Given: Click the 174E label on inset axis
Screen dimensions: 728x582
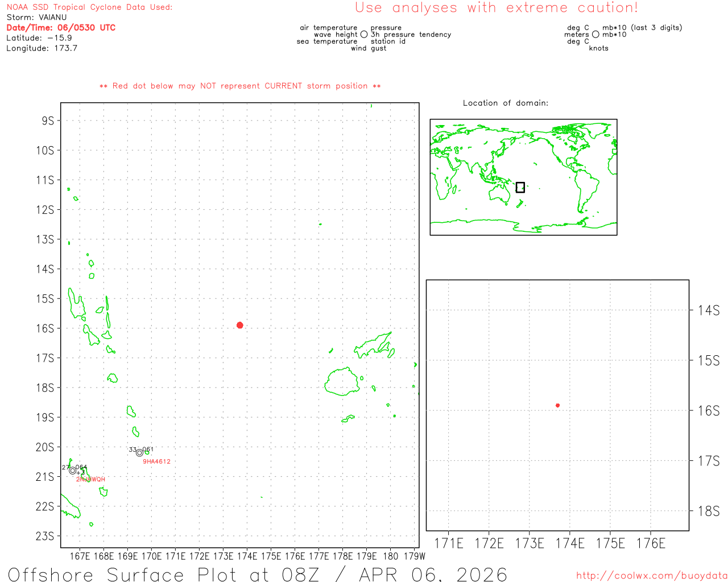Looking at the screenshot, I should click(x=570, y=543).
